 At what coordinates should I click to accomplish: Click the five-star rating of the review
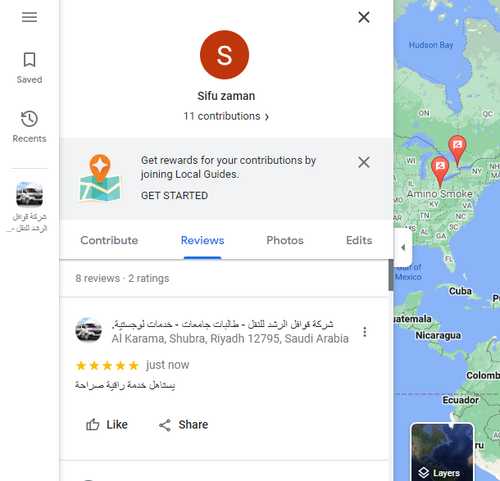click(x=107, y=366)
